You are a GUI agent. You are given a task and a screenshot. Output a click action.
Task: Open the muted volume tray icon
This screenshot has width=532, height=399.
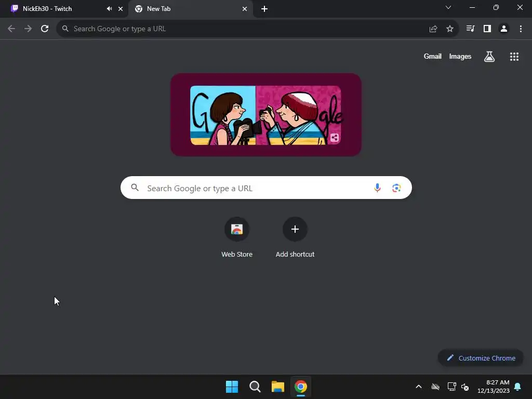point(465,387)
